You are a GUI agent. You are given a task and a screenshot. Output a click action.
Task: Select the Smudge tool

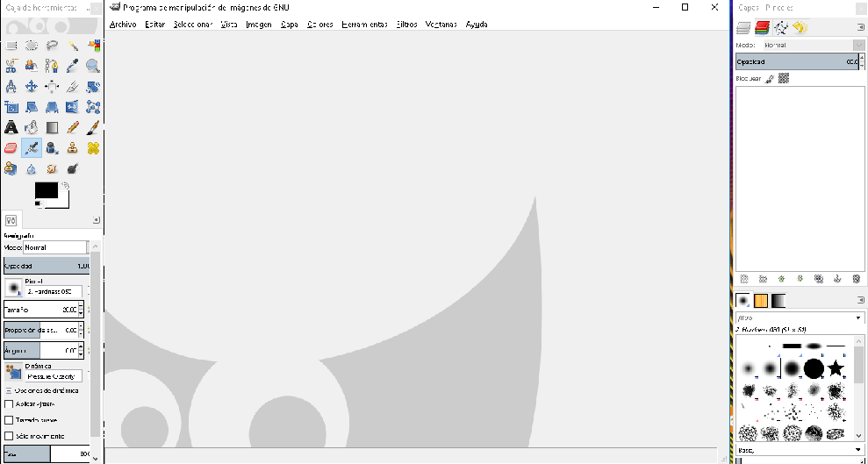[52, 168]
